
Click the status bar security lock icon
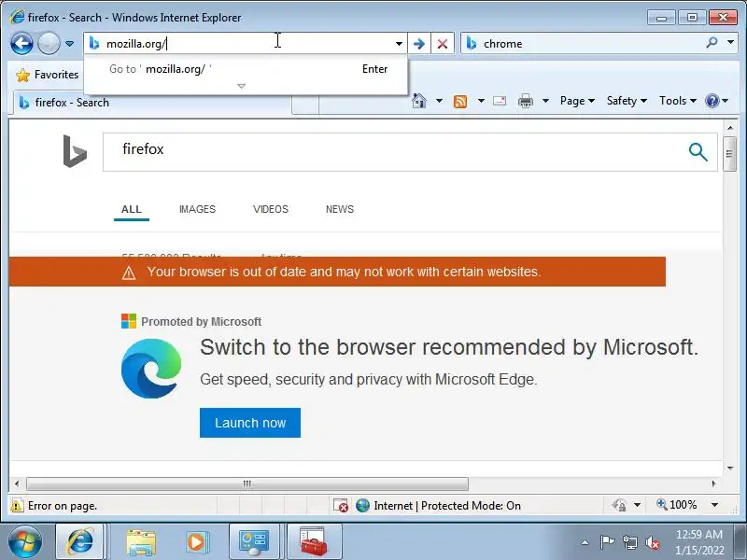tap(619, 505)
